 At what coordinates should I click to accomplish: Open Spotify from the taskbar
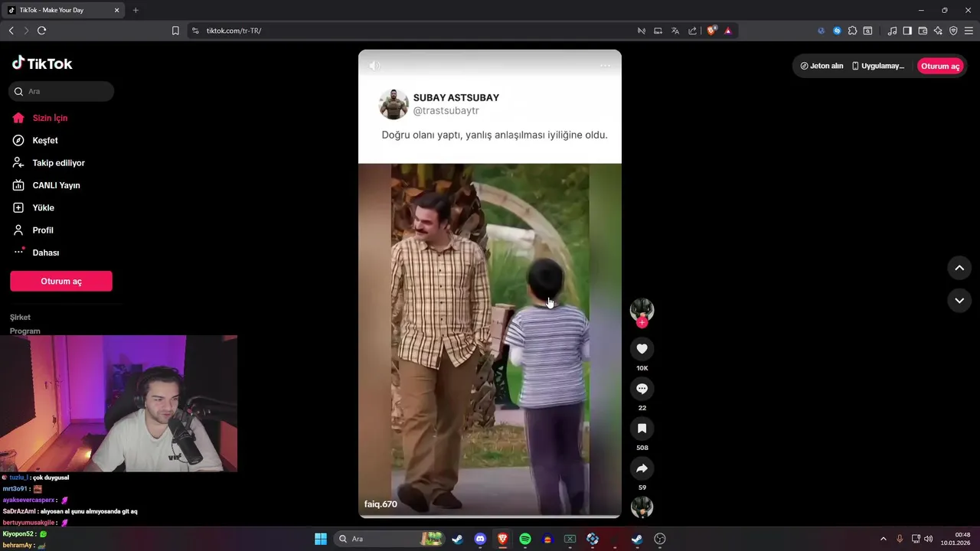[x=525, y=539]
